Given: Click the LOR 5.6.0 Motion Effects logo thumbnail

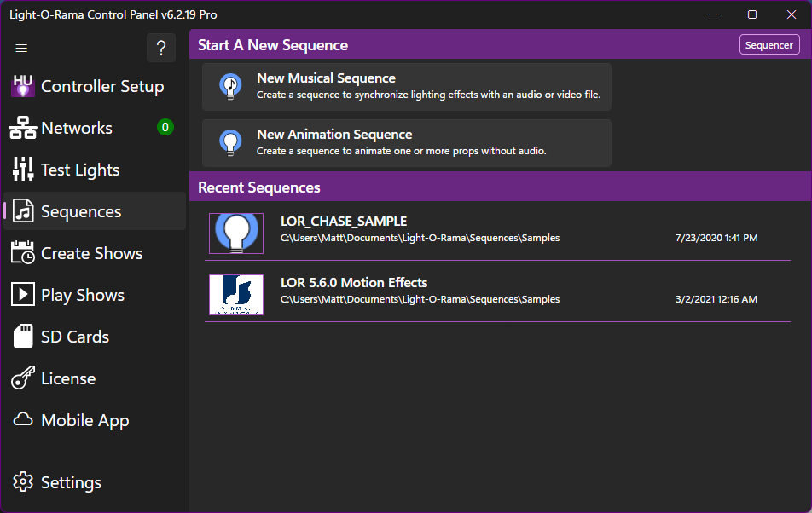Looking at the screenshot, I should coord(236,294).
